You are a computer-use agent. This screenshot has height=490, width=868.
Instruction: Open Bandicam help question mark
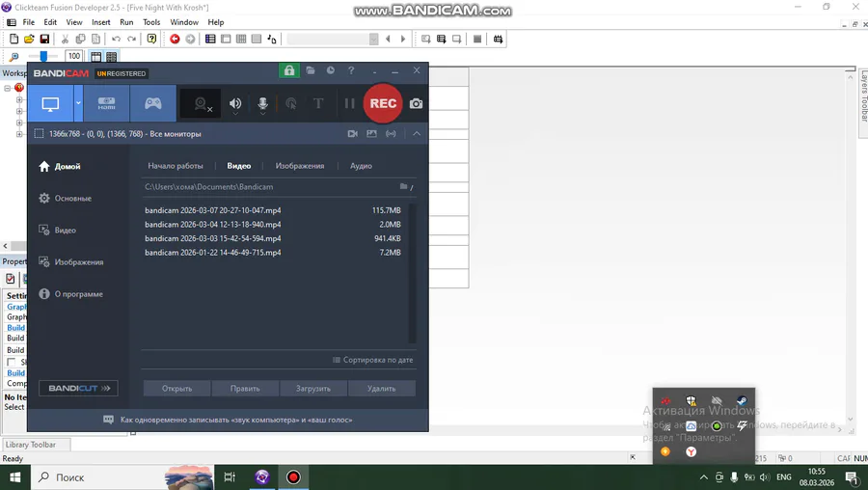[351, 70]
